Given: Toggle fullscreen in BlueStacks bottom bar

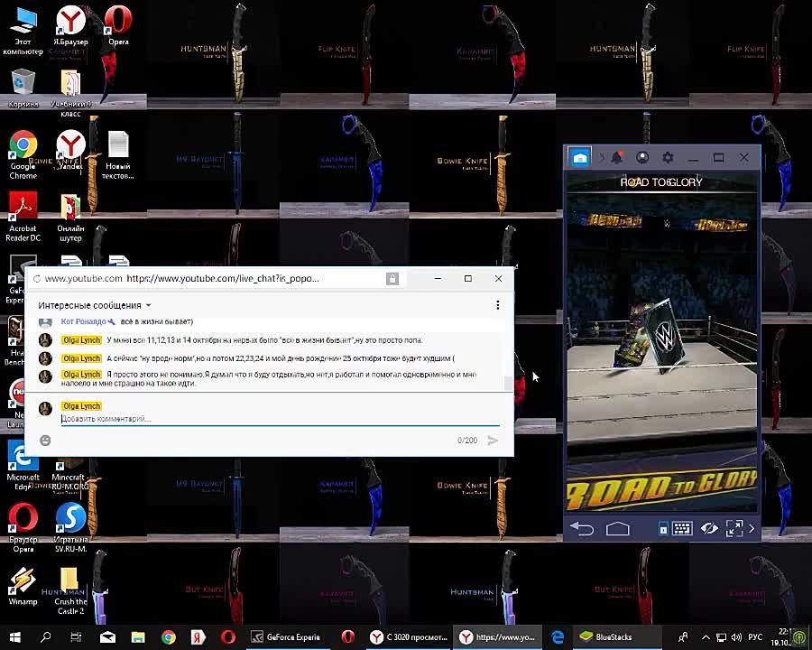Looking at the screenshot, I should 734,529.
